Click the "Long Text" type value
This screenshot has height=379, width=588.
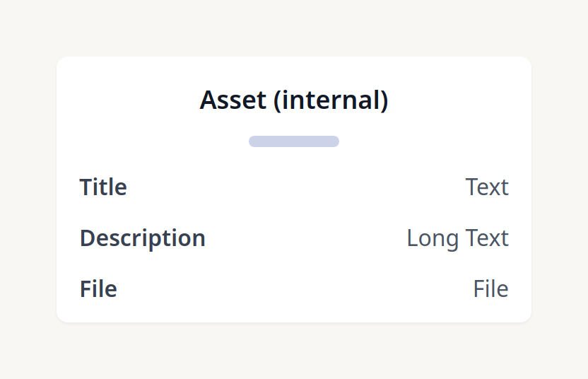pyautogui.click(x=457, y=238)
